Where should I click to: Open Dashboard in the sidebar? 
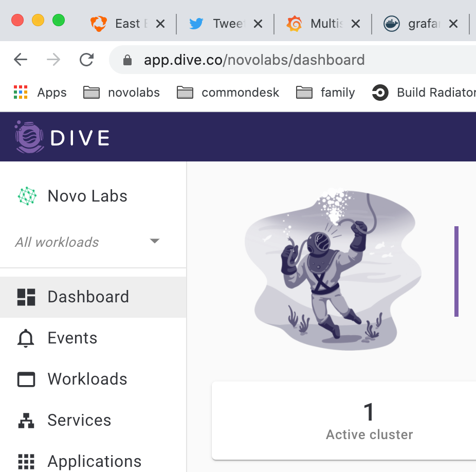click(x=93, y=297)
